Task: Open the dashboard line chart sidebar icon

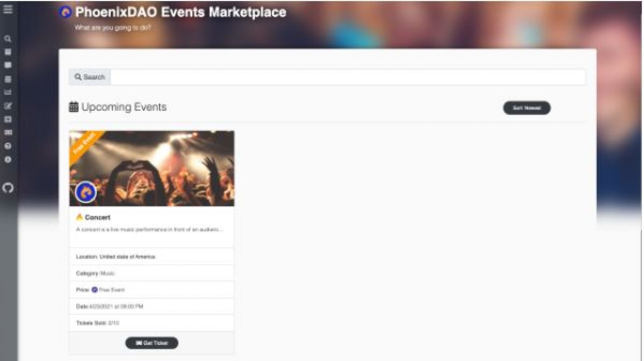Action: coord(8,92)
